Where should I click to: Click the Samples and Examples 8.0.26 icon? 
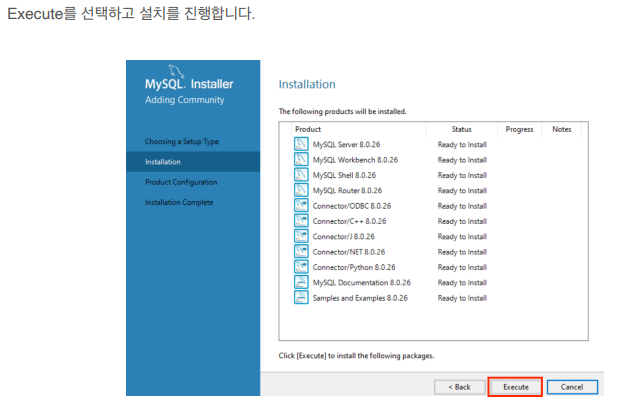tap(301, 298)
